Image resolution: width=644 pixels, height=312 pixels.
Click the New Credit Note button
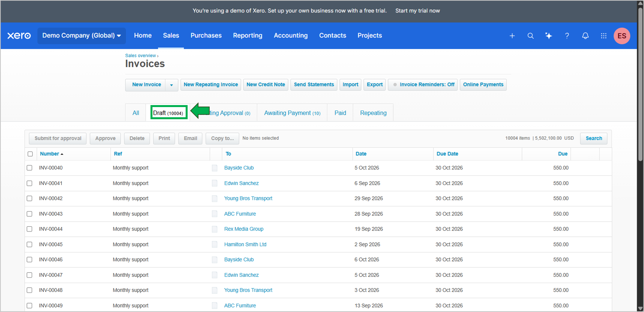click(265, 85)
